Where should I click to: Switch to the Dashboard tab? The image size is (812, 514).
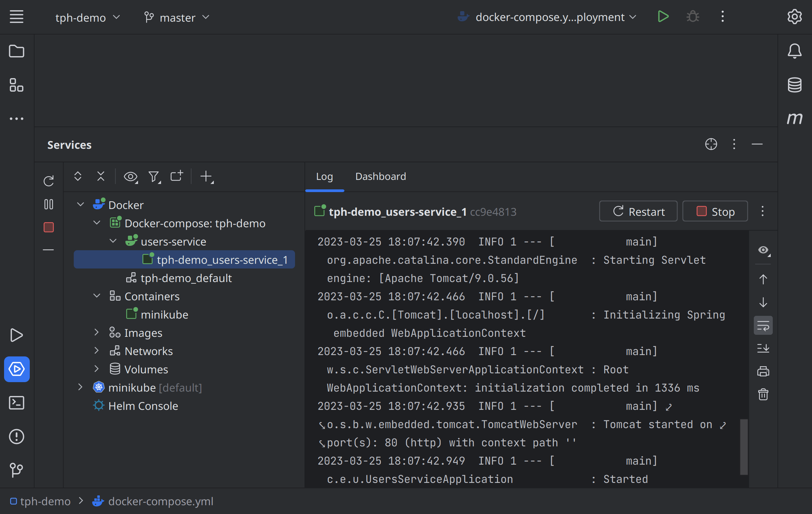380,176
